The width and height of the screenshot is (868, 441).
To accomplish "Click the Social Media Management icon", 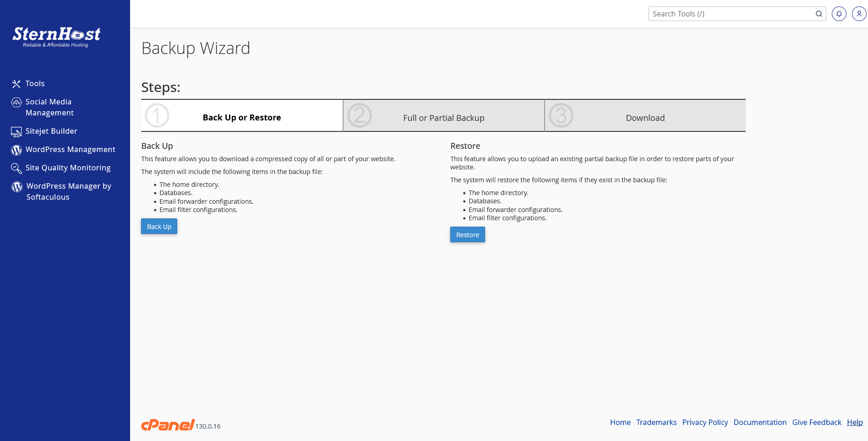I will click(x=16, y=102).
